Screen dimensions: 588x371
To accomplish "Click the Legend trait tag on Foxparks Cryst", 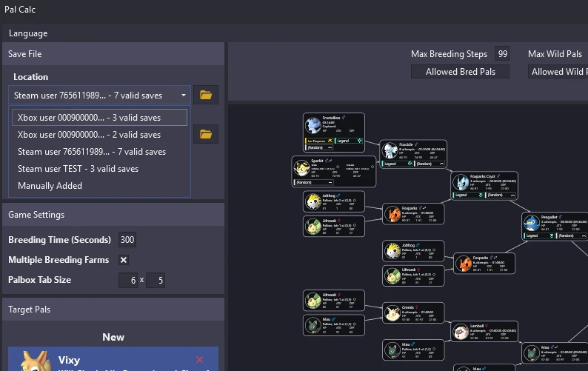I will (468, 195).
